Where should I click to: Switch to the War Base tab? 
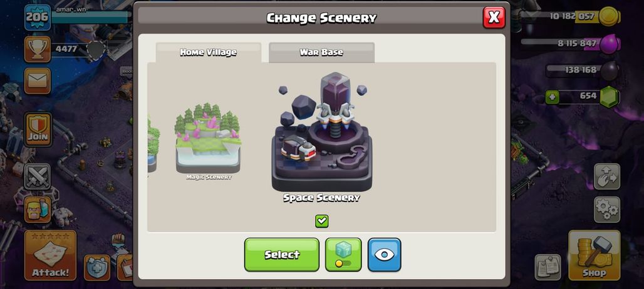click(321, 53)
